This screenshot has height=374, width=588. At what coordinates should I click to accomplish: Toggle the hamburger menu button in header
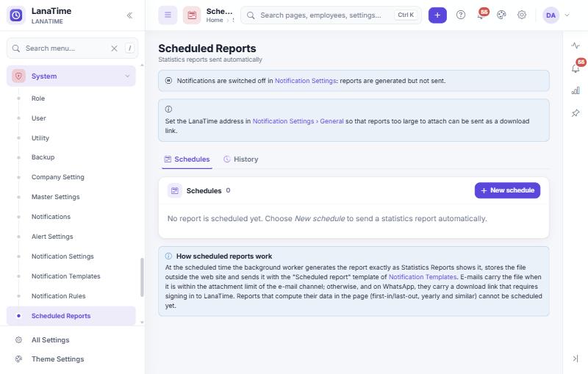[x=168, y=15]
